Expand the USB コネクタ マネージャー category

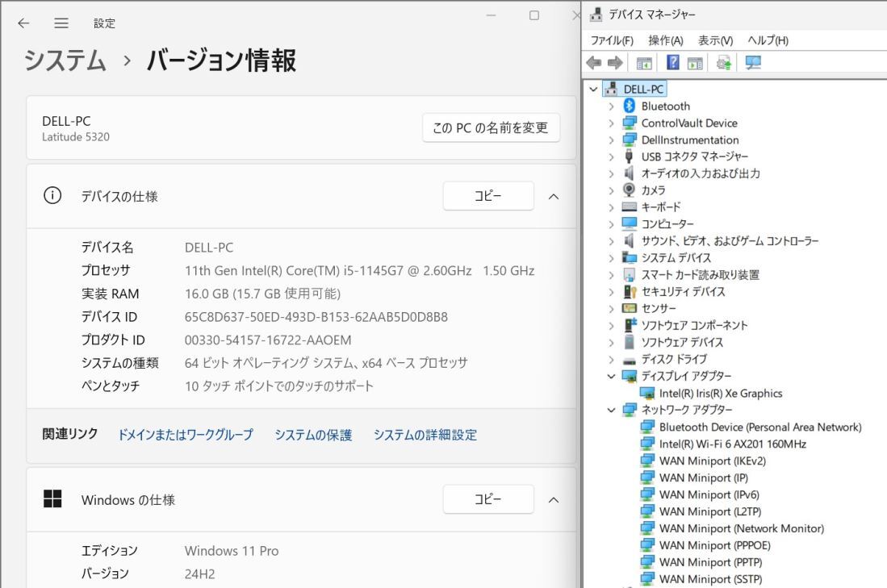(611, 156)
